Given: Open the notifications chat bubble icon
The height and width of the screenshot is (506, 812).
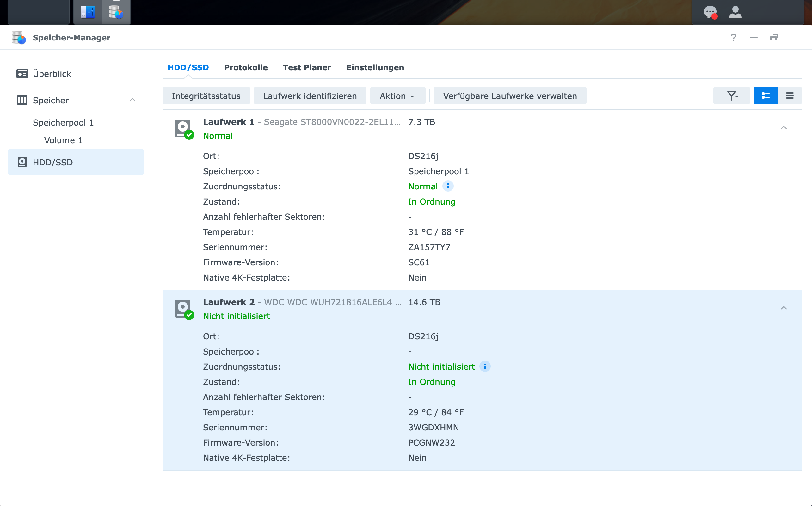Looking at the screenshot, I should coord(710,12).
